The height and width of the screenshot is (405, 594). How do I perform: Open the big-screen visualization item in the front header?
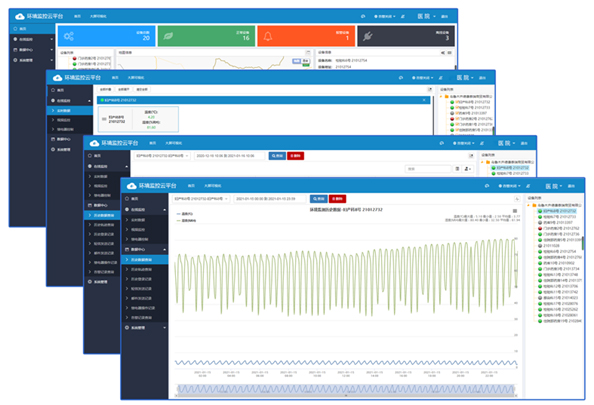[213, 186]
